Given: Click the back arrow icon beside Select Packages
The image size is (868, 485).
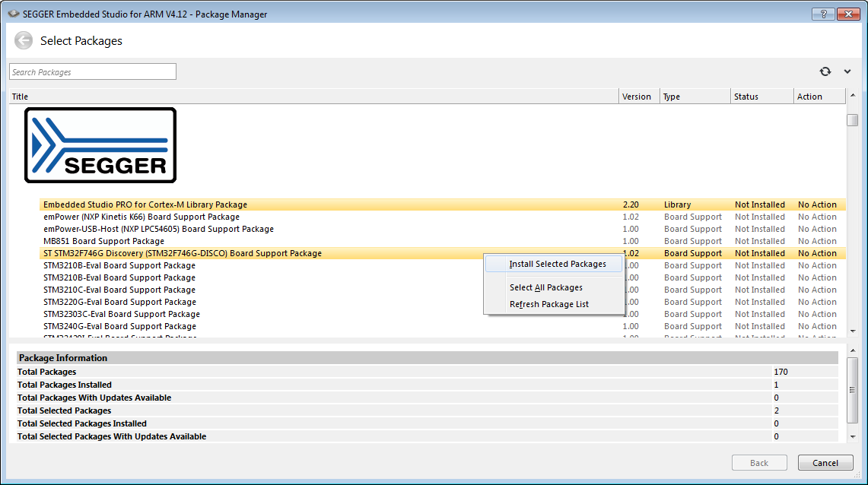Looking at the screenshot, I should [24, 40].
